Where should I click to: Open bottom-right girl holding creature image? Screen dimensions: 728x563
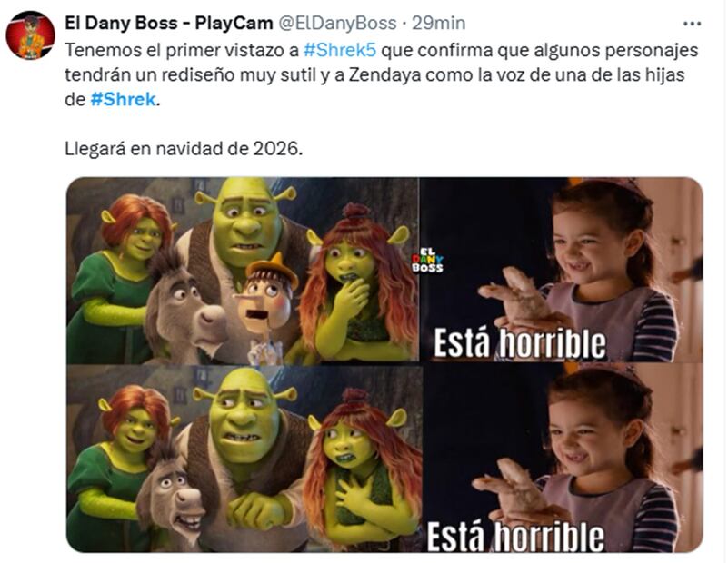[563, 458]
